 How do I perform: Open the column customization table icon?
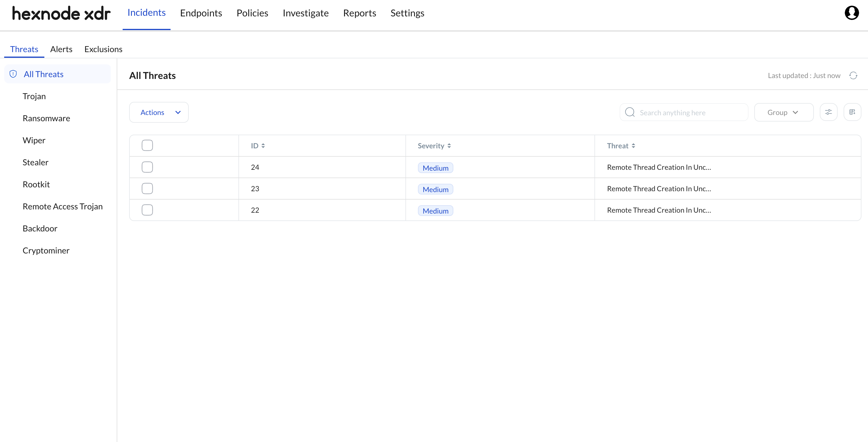point(853,112)
